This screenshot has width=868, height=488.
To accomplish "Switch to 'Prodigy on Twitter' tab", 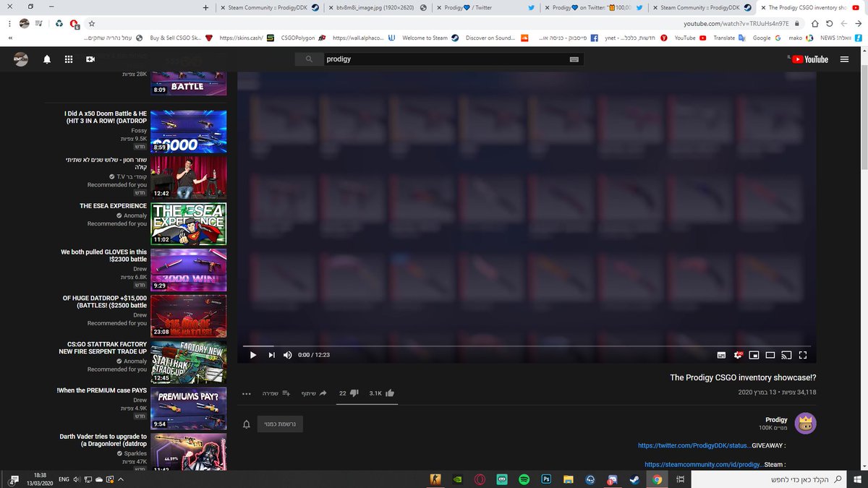I will [592, 7].
